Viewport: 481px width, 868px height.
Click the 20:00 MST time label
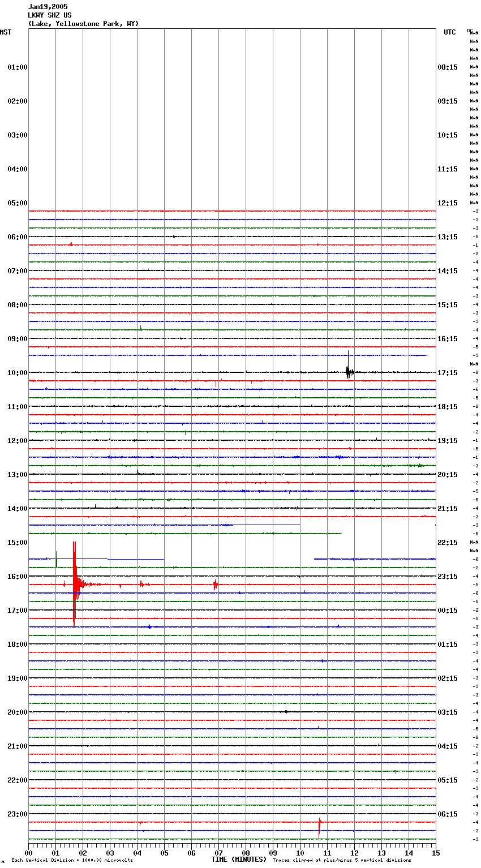coord(18,712)
